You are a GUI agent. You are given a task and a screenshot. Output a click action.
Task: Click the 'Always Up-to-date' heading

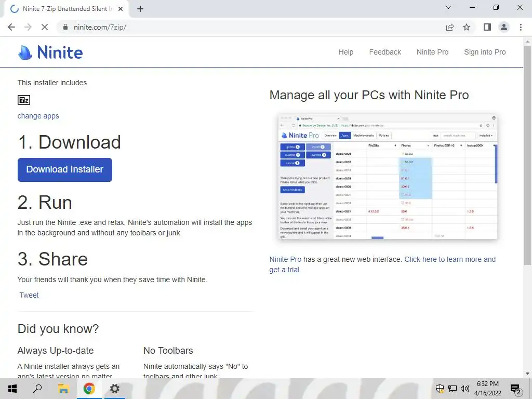tap(56, 351)
